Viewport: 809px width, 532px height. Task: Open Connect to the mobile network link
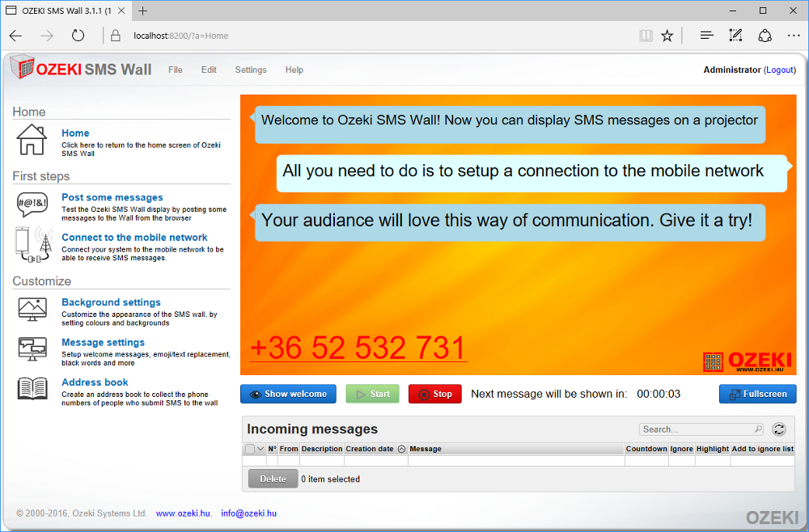(x=134, y=238)
